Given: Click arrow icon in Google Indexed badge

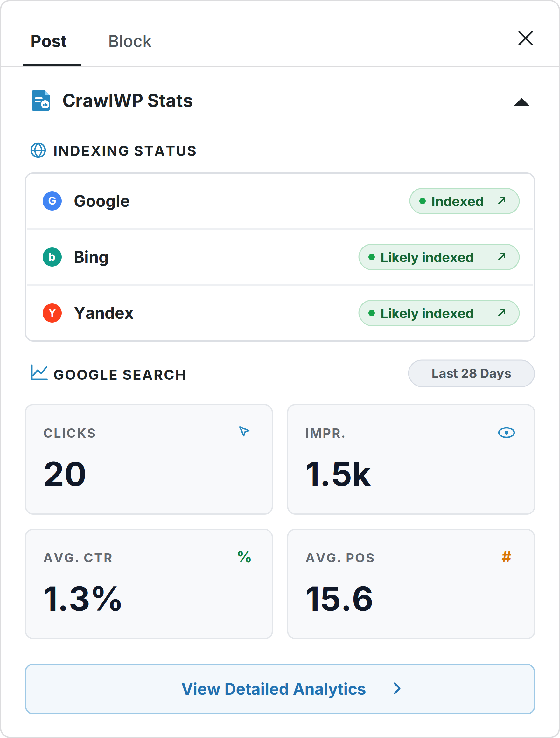Looking at the screenshot, I should click(x=501, y=201).
